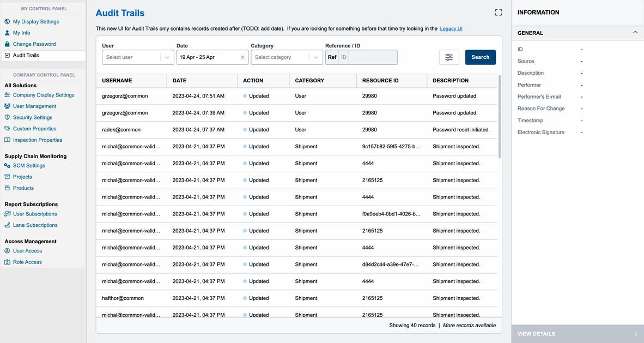Select the row dated 2023-04-24, 07:51 AM

click(x=296, y=96)
